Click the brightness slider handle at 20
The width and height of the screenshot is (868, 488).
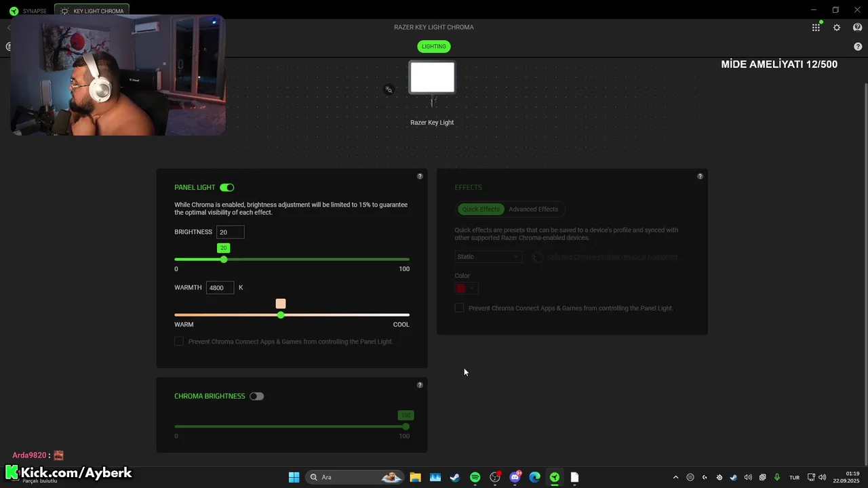pos(224,259)
